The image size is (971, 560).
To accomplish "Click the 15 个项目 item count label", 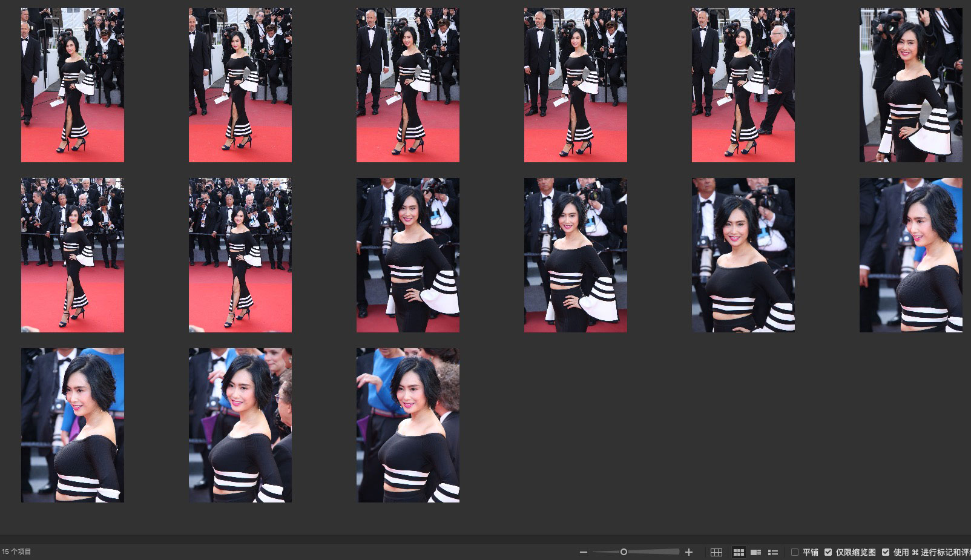I will (x=17, y=552).
